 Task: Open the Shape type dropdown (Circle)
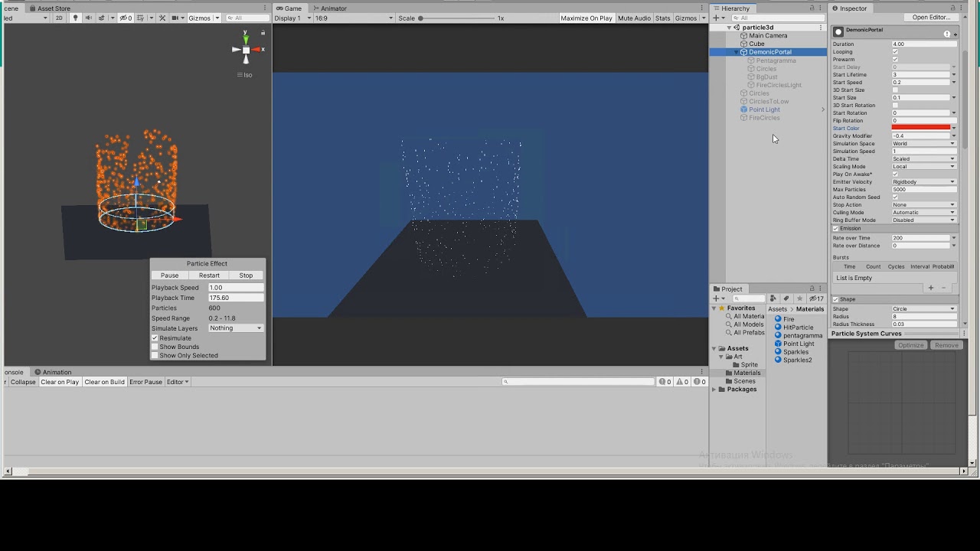tap(924, 309)
